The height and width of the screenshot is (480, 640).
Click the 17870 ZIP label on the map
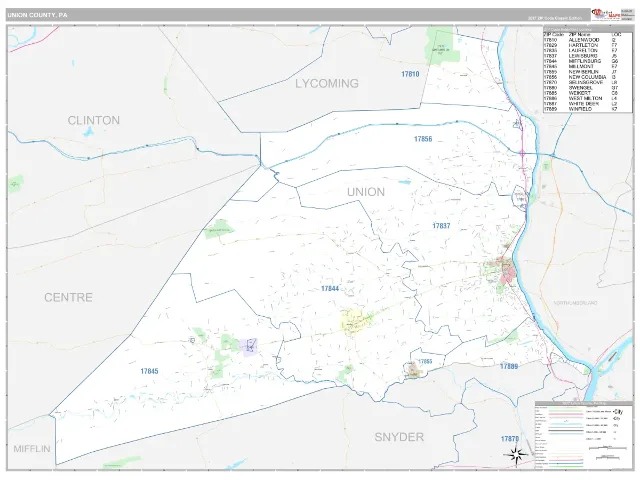[510, 439]
